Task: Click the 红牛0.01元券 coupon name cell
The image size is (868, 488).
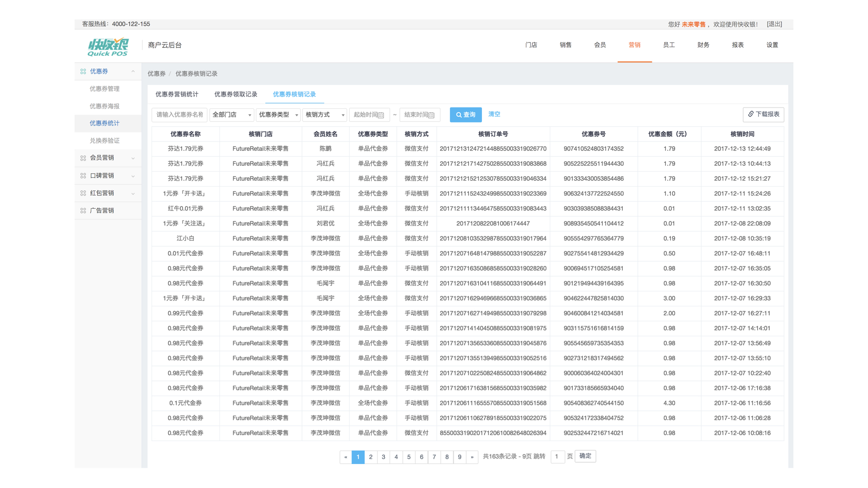Action: [185, 208]
